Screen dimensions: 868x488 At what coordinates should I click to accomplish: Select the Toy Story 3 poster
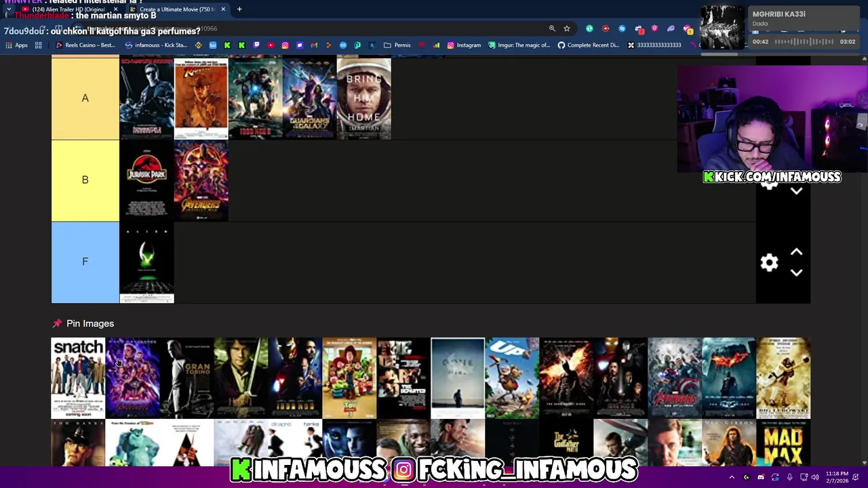[x=349, y=378]
